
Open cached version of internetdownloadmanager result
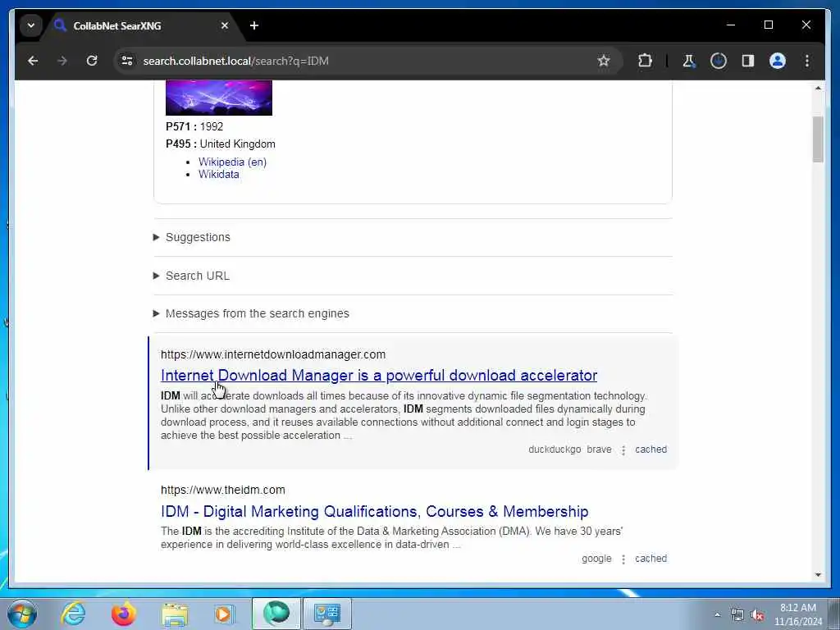pos(651,450)
